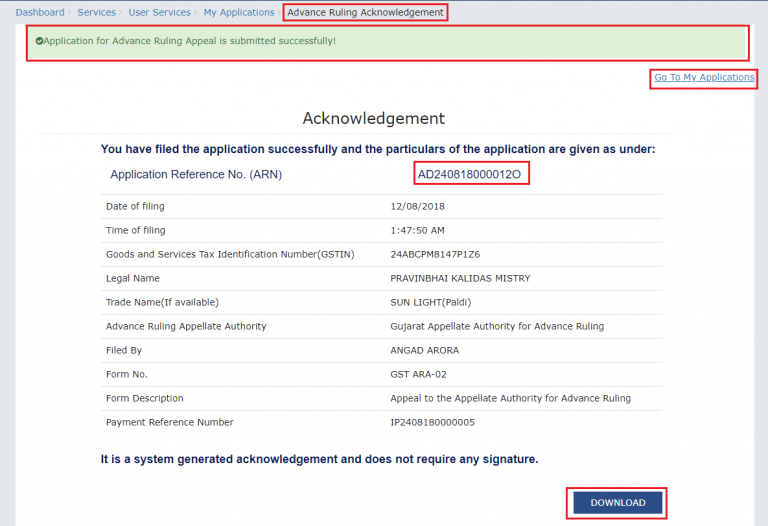
Task: Navigate to User Services breadcrumb
Action: click(159, 12)
